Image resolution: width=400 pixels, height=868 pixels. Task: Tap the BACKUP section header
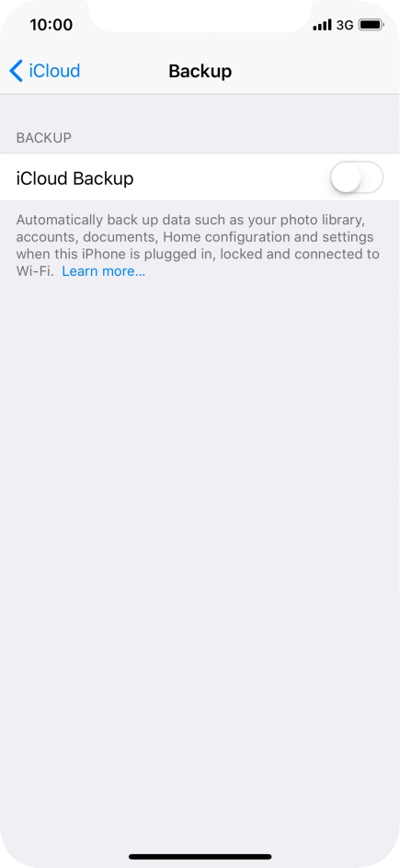point(44,138)
